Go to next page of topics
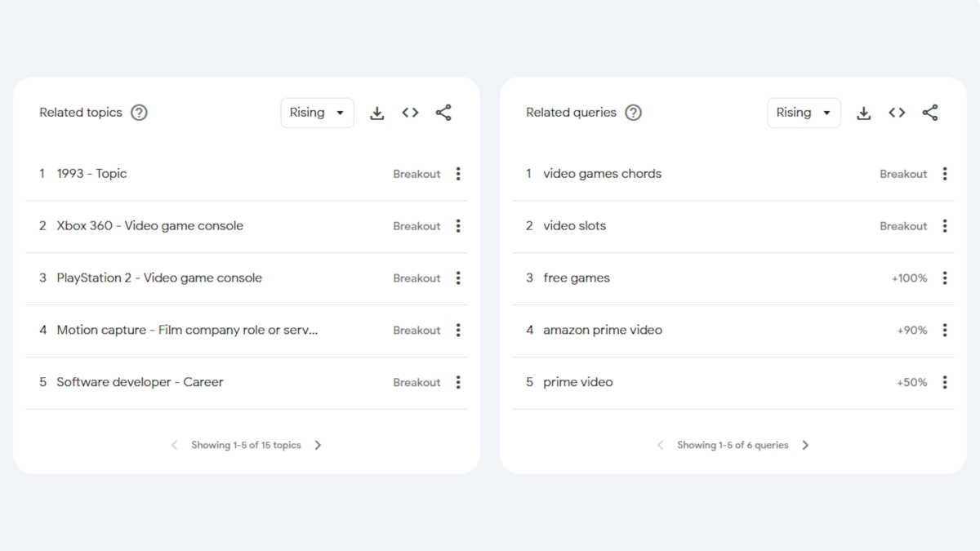The width and height of the screenshot is (980, 551). [x=318, y=445]
